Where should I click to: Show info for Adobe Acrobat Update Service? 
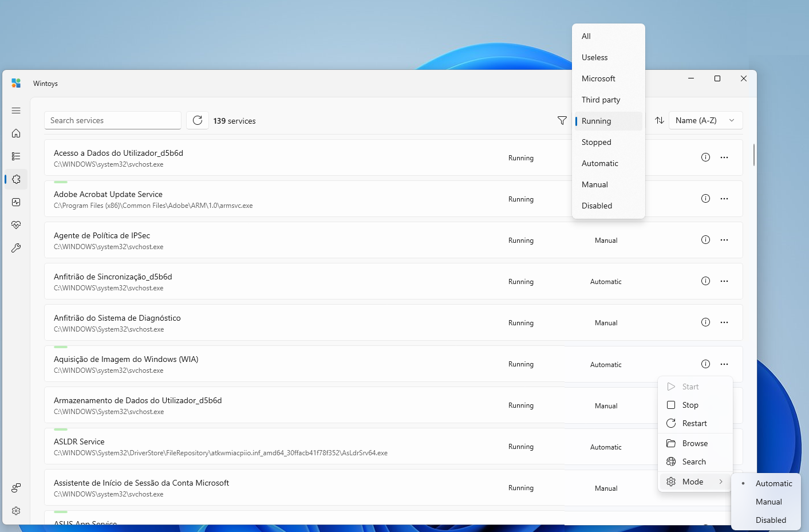[705, 199]
